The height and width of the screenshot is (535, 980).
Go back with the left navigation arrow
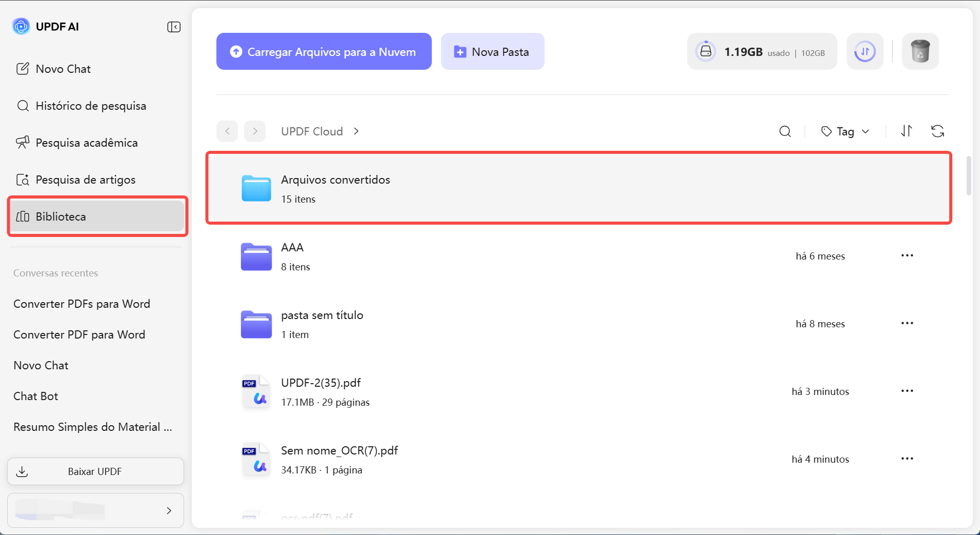point(227,131)
